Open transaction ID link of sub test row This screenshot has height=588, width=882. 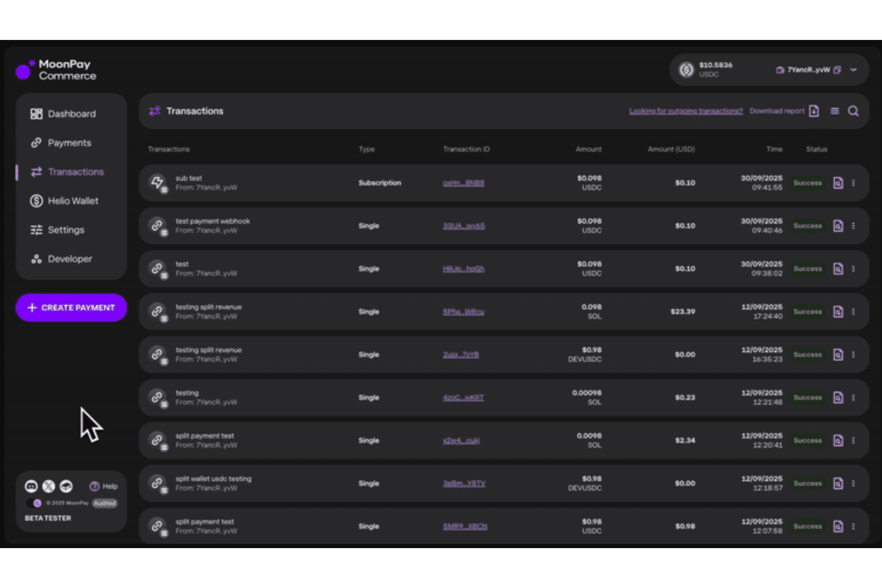coord(463,183)
